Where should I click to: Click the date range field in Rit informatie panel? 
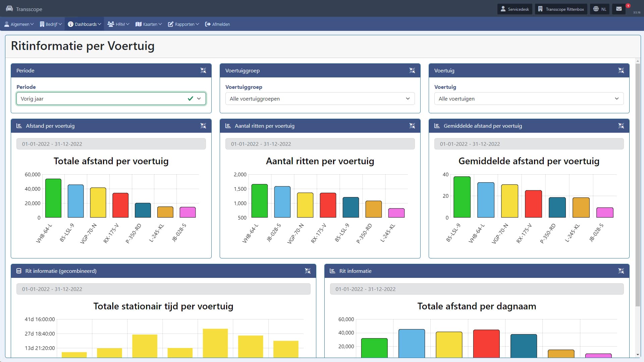pos(477,289)
